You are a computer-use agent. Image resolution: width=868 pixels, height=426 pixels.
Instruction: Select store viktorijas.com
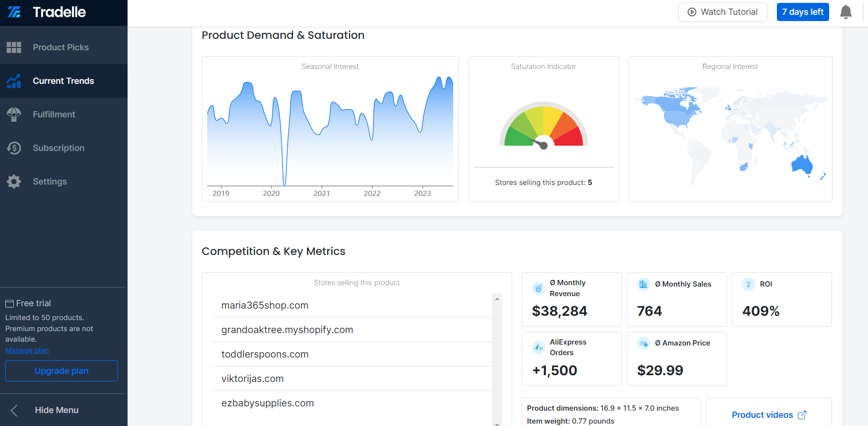[352, 379]
